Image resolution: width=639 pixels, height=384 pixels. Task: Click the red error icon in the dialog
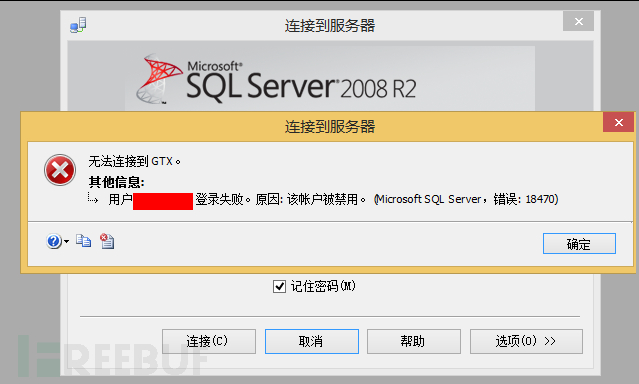click(x=60, y=170)
